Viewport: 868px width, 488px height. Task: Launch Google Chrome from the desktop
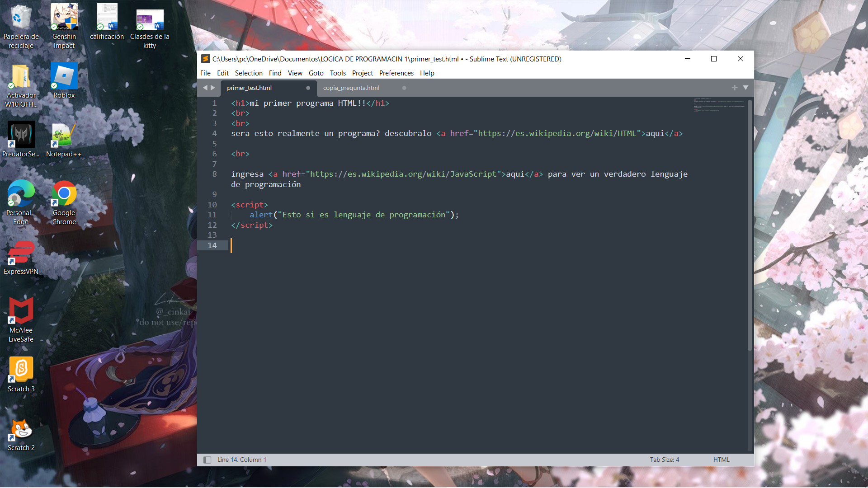(64, 202)
